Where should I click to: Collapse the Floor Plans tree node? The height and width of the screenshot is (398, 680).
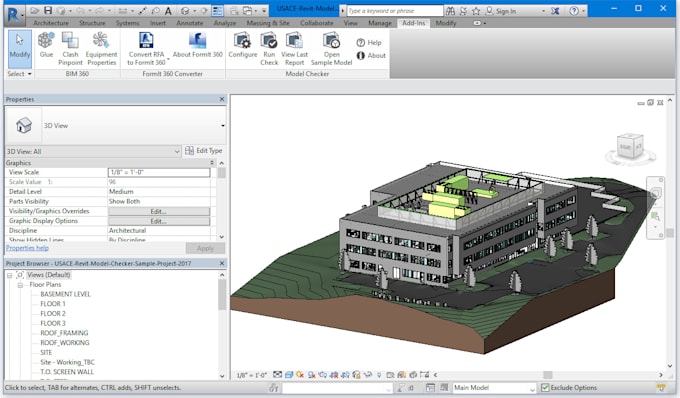coord(20,285)
